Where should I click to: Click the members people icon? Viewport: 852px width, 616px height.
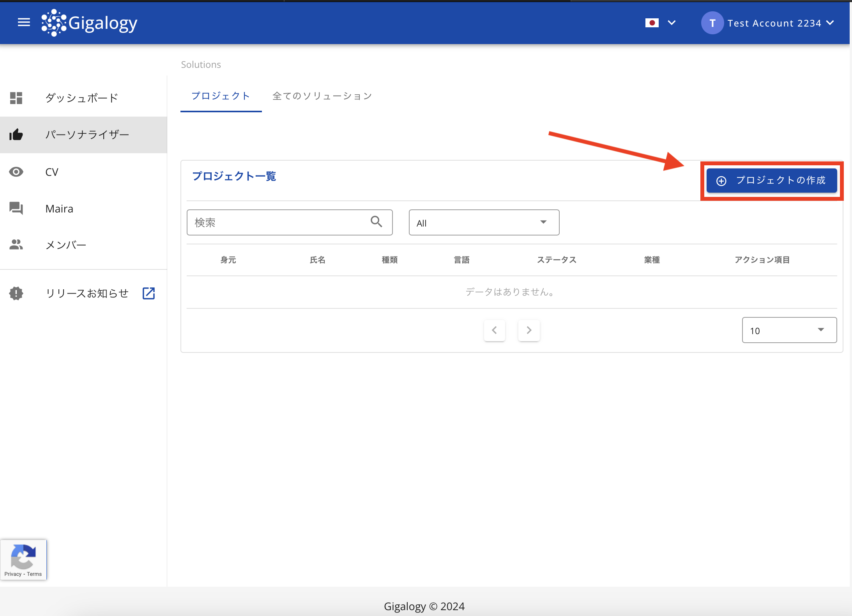[x=16, y=245]
